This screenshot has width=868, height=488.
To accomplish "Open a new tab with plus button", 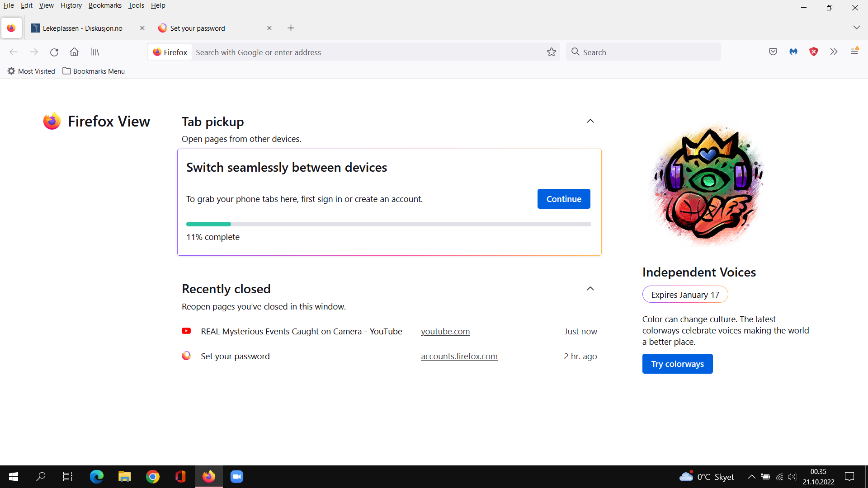I will coord(291,28).
